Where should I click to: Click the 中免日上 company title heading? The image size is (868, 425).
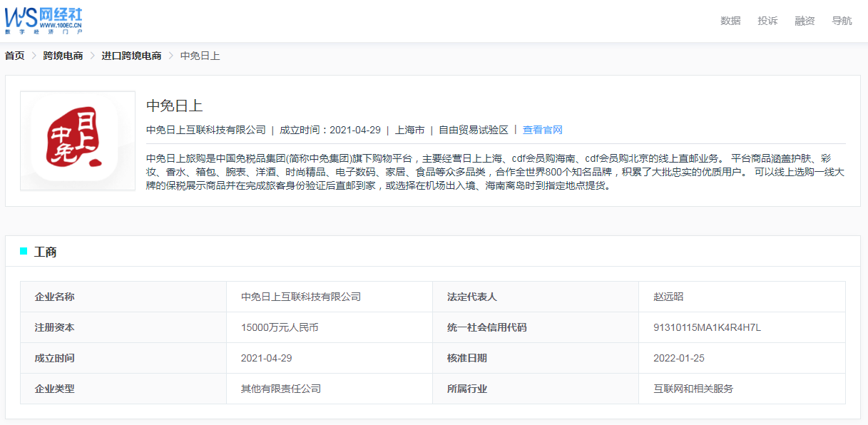(175, 106)
